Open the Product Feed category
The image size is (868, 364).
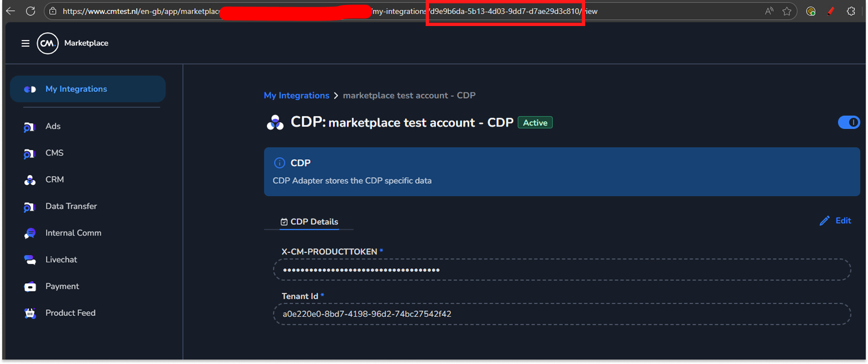click(70, 313)
